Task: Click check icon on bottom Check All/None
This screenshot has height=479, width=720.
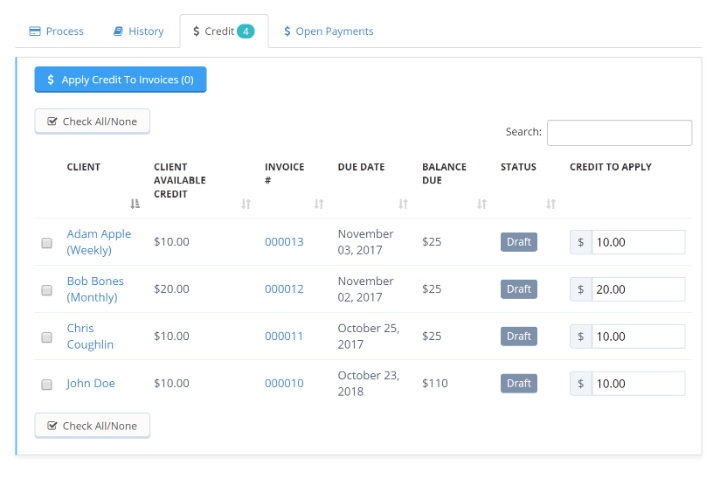Action: pos(52,426)
